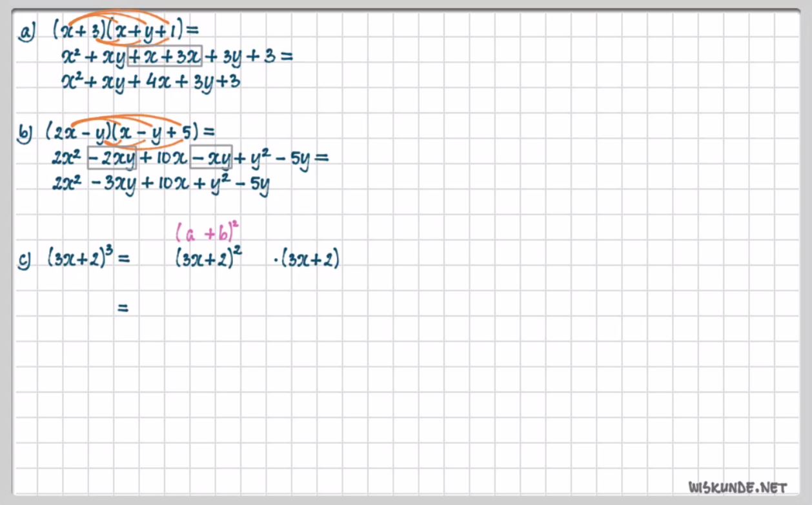
Task: Click the (x−y+5) factor in exercise b
Action: pos(157,132)
